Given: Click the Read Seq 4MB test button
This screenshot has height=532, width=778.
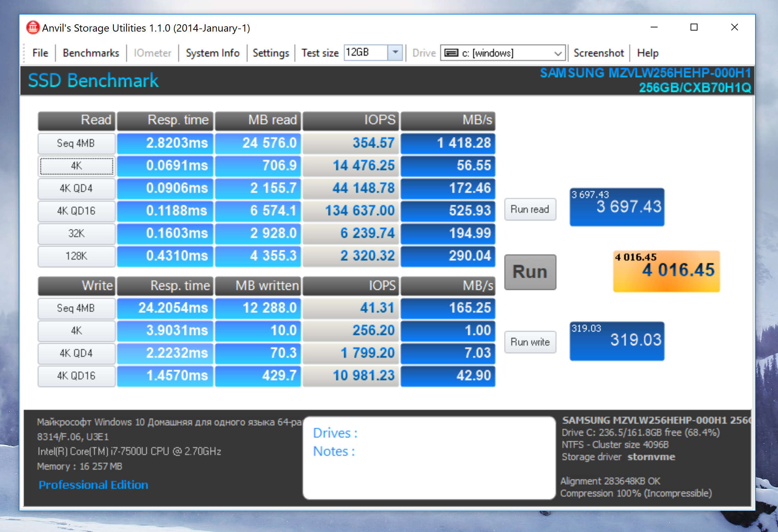Looking at the screenshot, I should coord(76,143).
